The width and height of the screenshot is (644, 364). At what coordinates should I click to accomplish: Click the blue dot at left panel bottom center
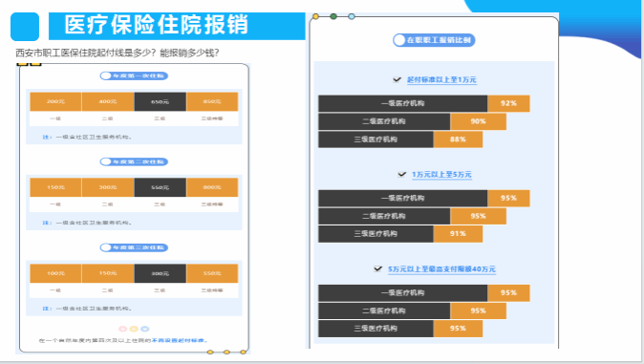(x=144, y=329)
